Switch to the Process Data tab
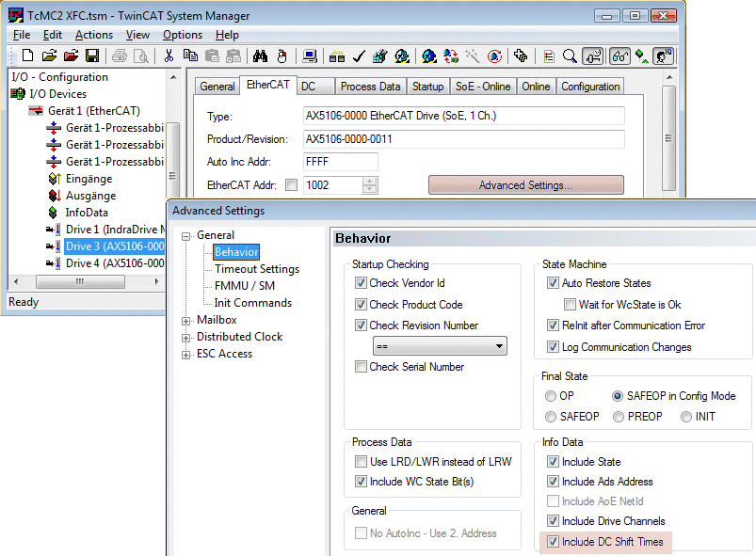 pos(370,87)
